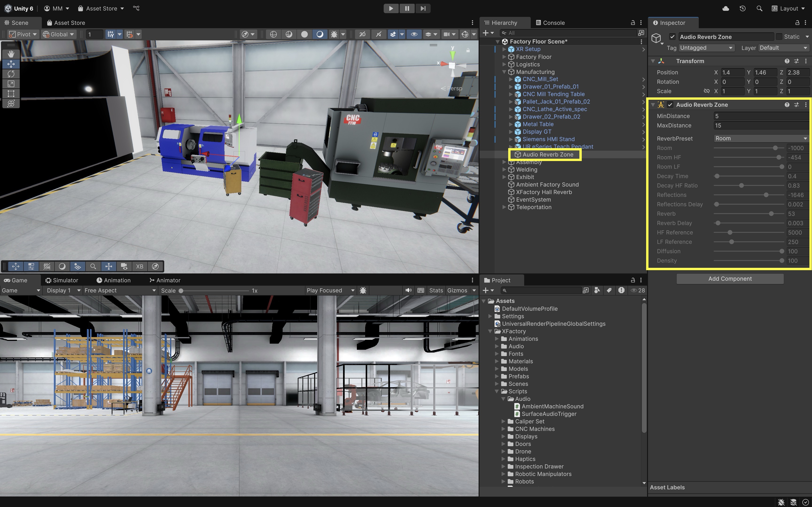Switch to the Console tab
The width and height of the screenshot is (812, 507).
(550, 23)
